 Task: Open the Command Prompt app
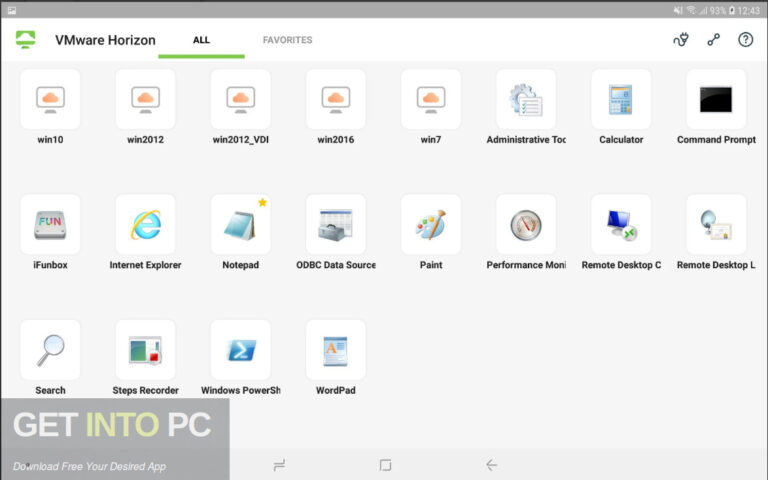point(716,99)
